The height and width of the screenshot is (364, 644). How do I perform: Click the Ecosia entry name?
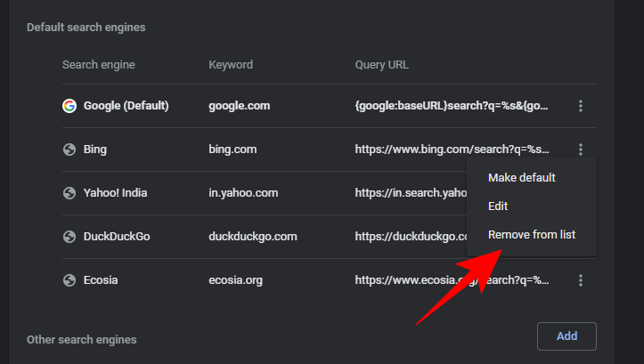point(101,280)
